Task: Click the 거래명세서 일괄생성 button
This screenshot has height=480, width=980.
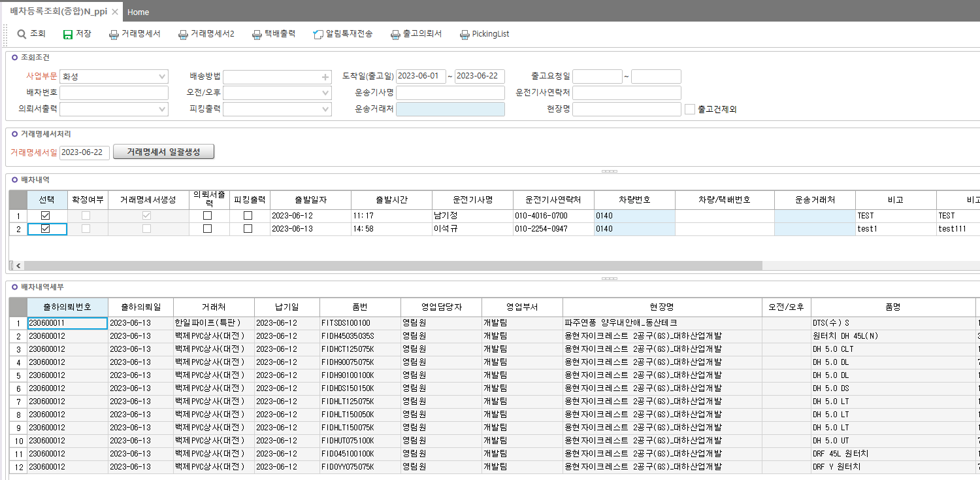Action: pos(163,152)
